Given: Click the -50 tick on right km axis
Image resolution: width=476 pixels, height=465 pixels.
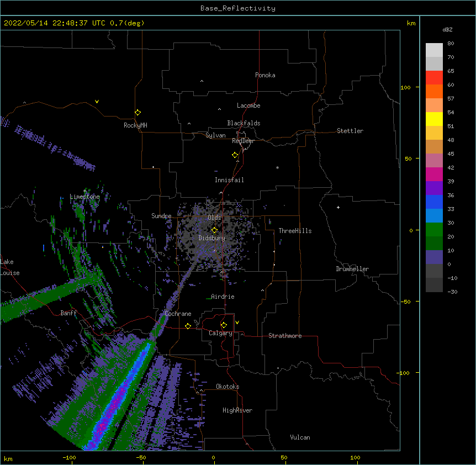Looking at the screenshot, I should pos(405,302).
